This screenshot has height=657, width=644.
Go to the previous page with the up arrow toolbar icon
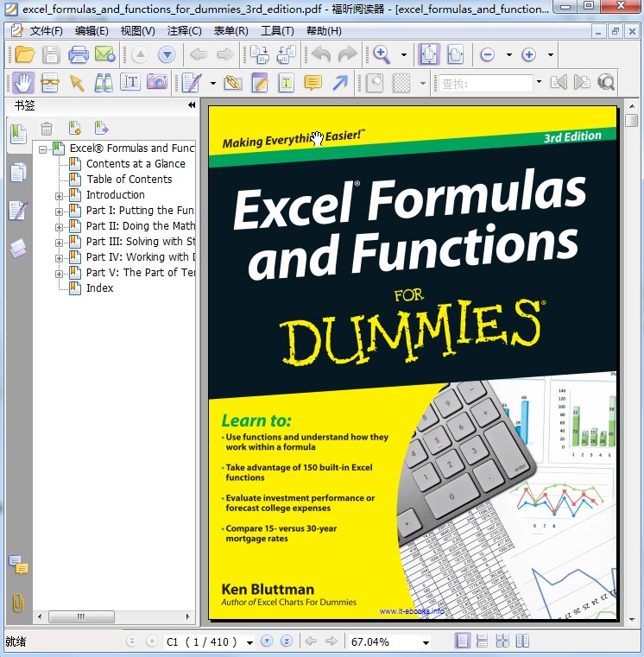pos(141,54)
